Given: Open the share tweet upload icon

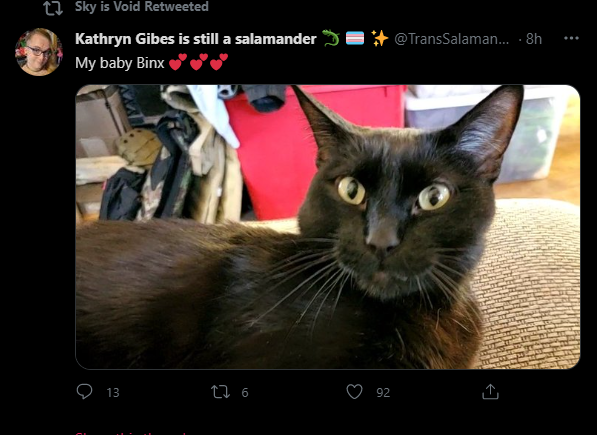Looking at the screenshot, I should click(x=490, y=392).
